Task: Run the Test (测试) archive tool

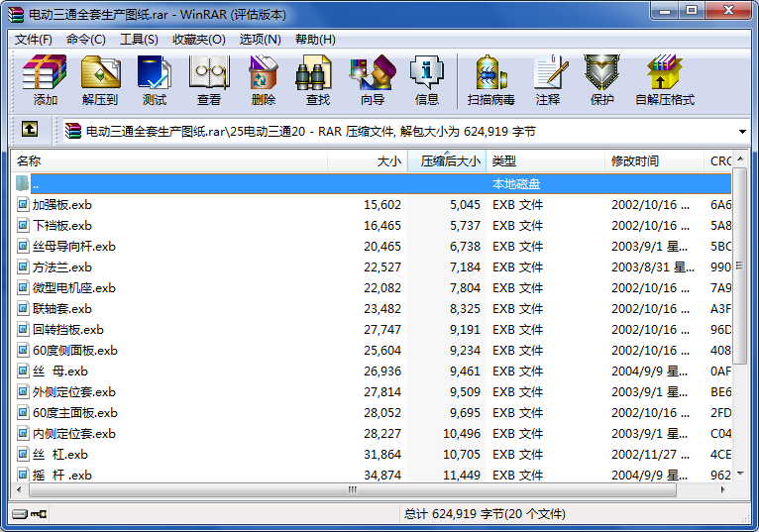Action: 155,80
